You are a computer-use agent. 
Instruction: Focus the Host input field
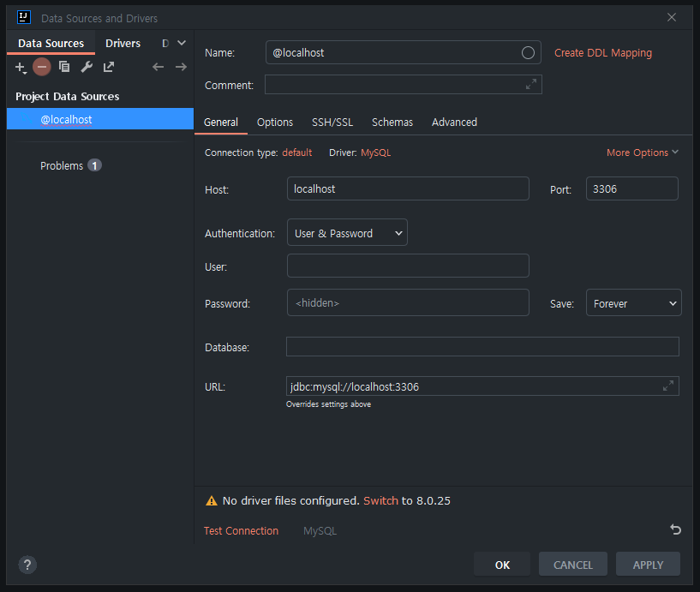click(408, 188)
